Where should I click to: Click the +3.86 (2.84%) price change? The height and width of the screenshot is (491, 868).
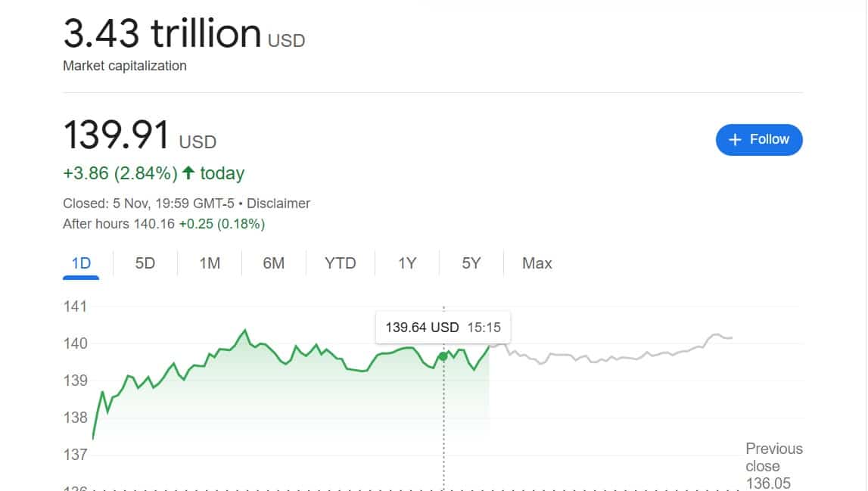click(x=120, y=173)
